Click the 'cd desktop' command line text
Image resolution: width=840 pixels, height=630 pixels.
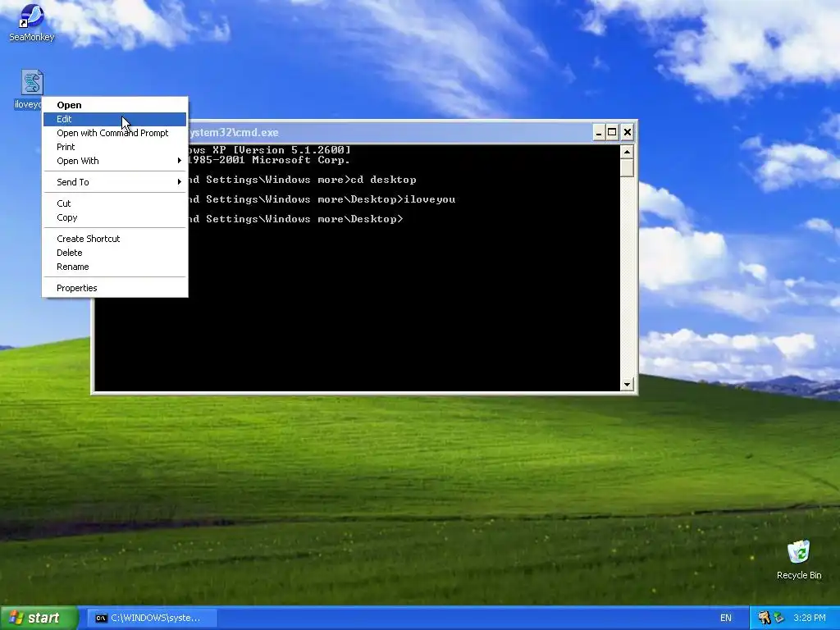(x=383, y=180)
